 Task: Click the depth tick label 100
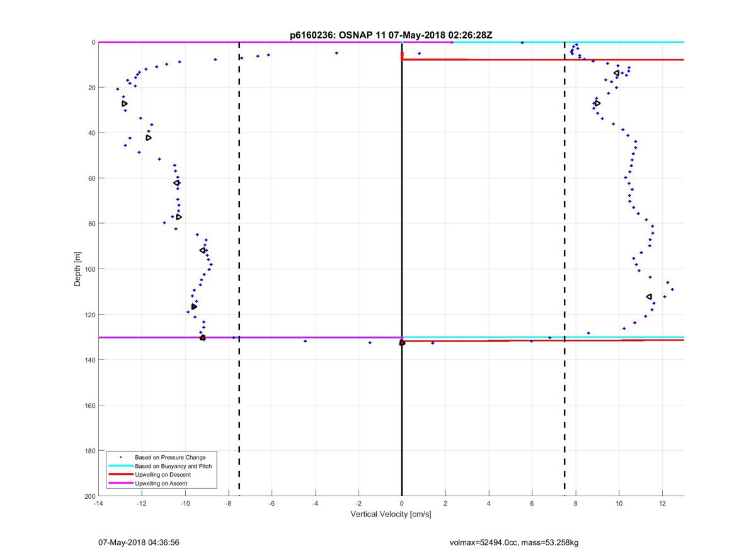pos(89,269)
